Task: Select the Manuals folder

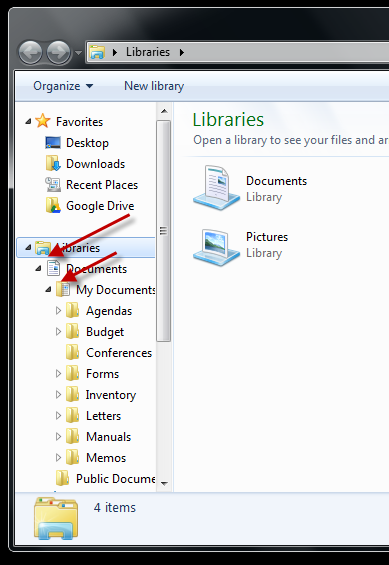Action: point(108,437)
